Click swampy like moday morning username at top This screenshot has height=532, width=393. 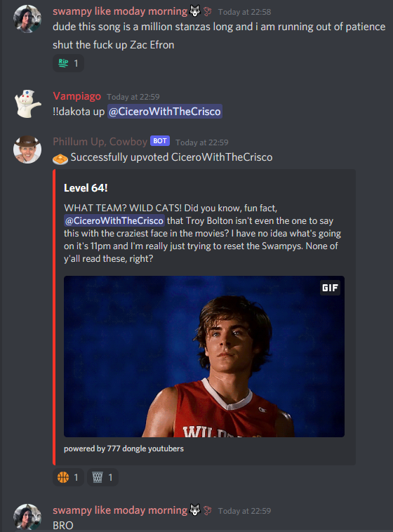[120, 11]
